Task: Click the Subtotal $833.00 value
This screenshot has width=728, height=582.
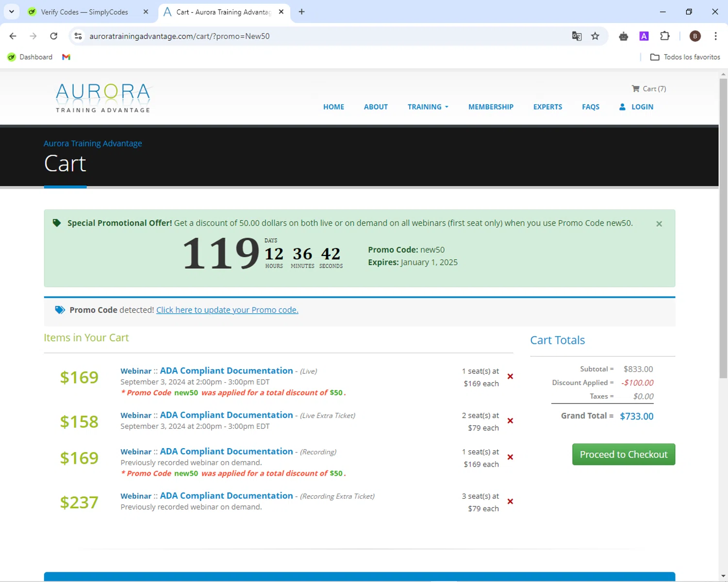Action: click(638, 369)
